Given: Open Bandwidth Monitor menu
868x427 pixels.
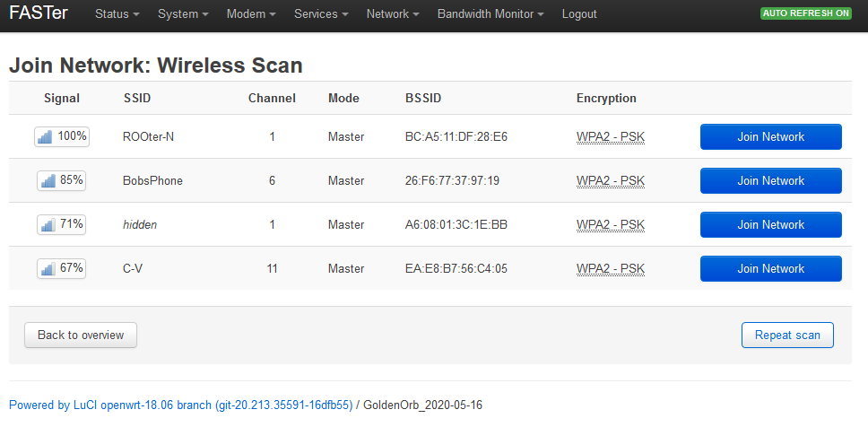Looking at the screenshot, I should click(490, 14).
